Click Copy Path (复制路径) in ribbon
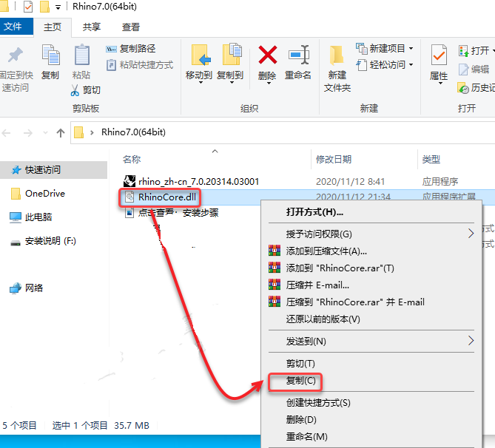Screen dimensions: 495x448 [131, 49]
